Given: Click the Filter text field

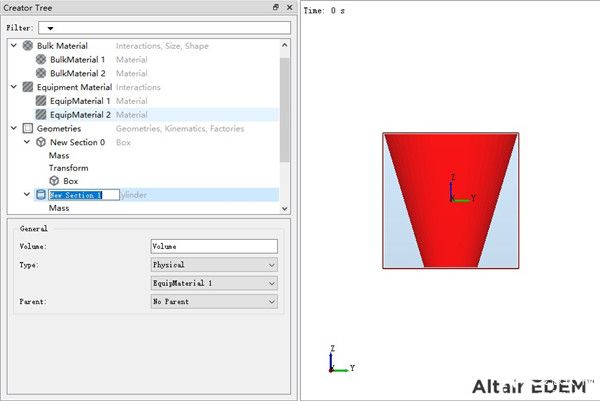Looking at the screenshot, I should [x=165, y=28].
